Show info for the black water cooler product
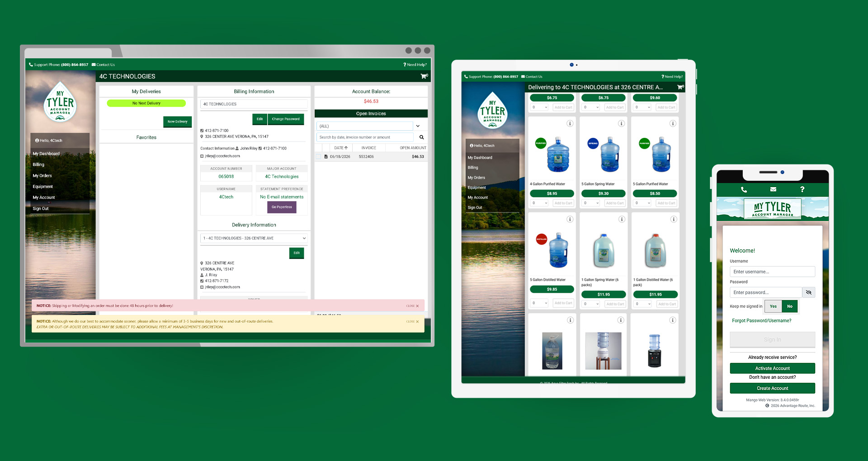868x461 pixels. click(673, 320)
